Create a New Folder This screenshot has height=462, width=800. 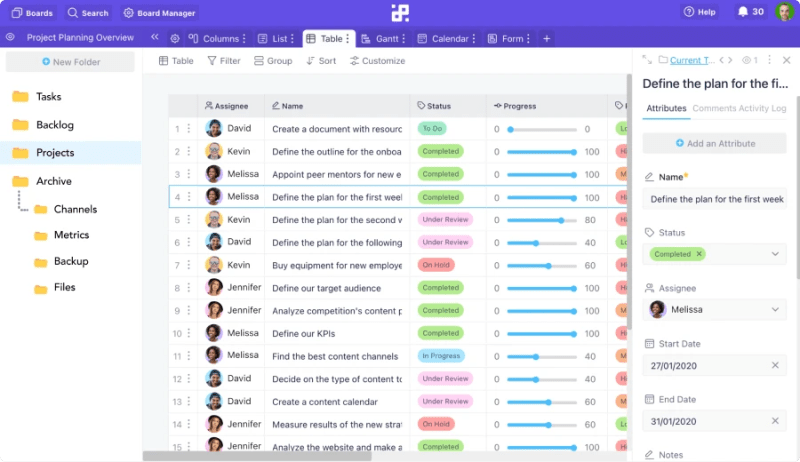click(x=70, y=62)
